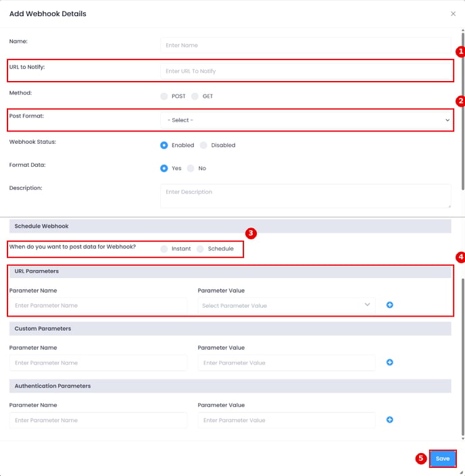This screenshot has height=476, width=465.
Task: Click the Authentication Parameters section header
Action: (x=230, y=386)
